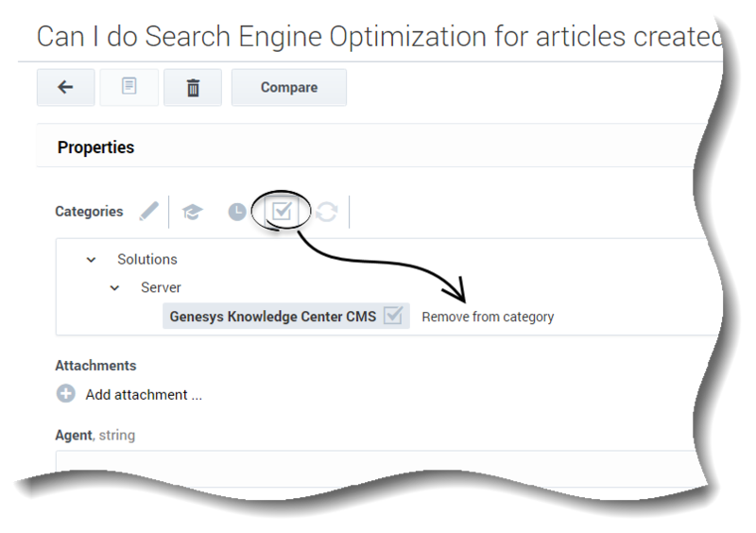Viewport: 756px width, 533px height.
Task: Click the document page icon button
Action: tap(129, 87)
